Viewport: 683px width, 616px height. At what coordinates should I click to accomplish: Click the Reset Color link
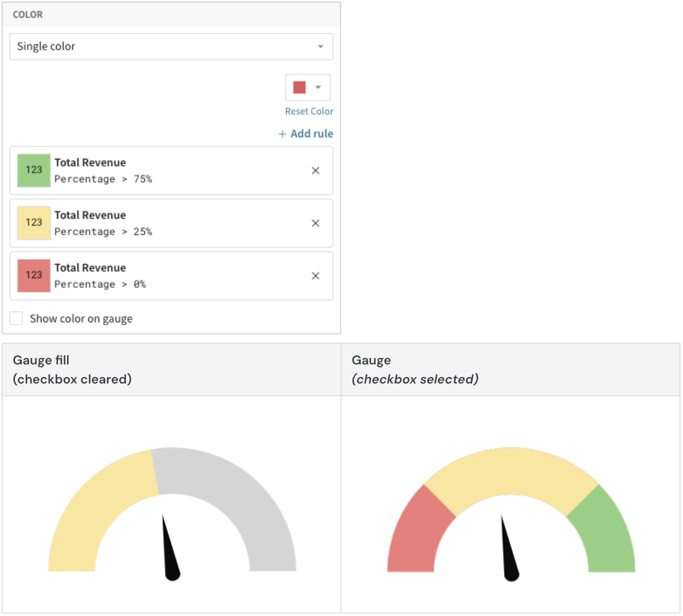click(309, 111)
